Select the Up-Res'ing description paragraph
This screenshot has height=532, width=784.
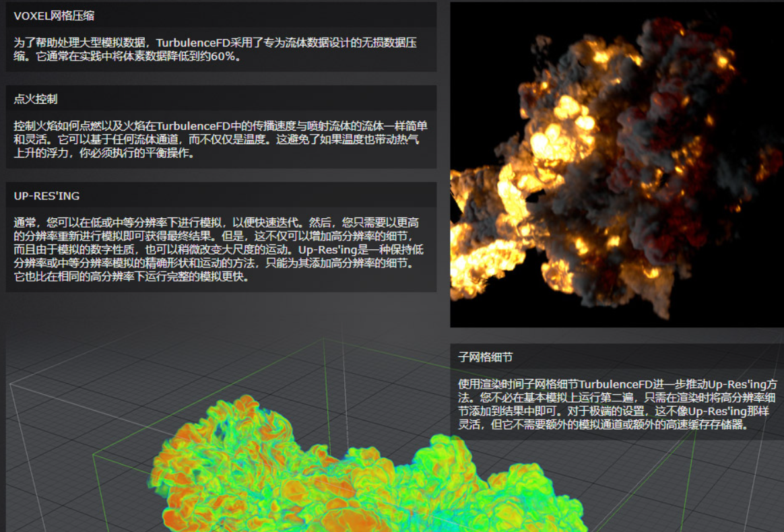[x=218, y=249]
